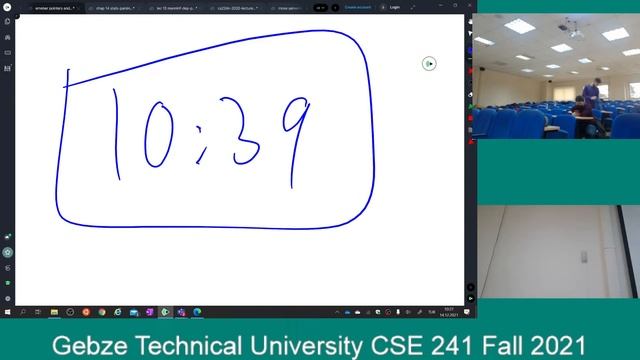
Task: Click the round app logo in title bar
Action: pyautogui.click(x=7, y=7)
